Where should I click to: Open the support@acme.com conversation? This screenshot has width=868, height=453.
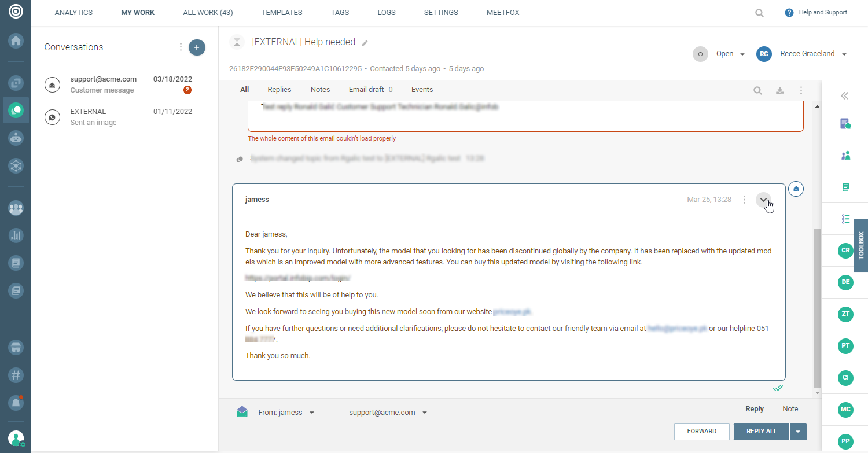pos(119,84)
